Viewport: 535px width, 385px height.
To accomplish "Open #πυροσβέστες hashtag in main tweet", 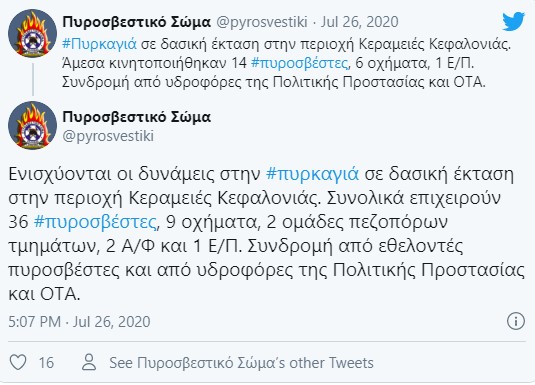I will tap(96, 222).
